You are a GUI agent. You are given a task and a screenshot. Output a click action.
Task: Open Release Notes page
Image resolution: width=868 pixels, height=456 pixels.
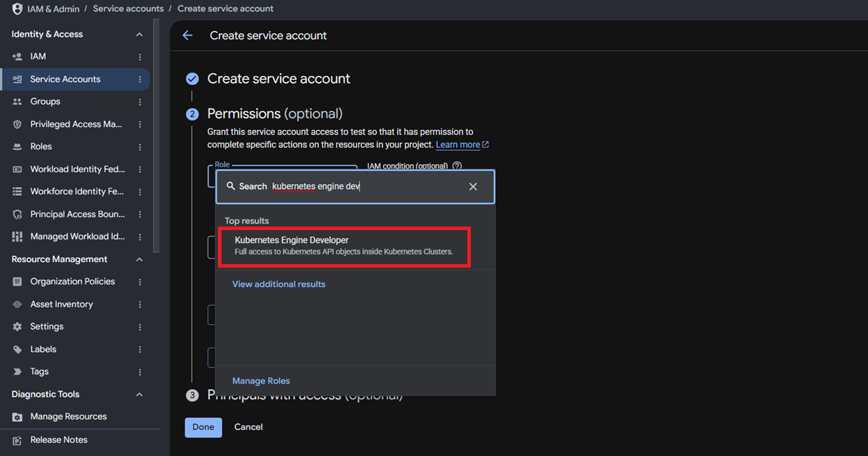pos(59,440)
